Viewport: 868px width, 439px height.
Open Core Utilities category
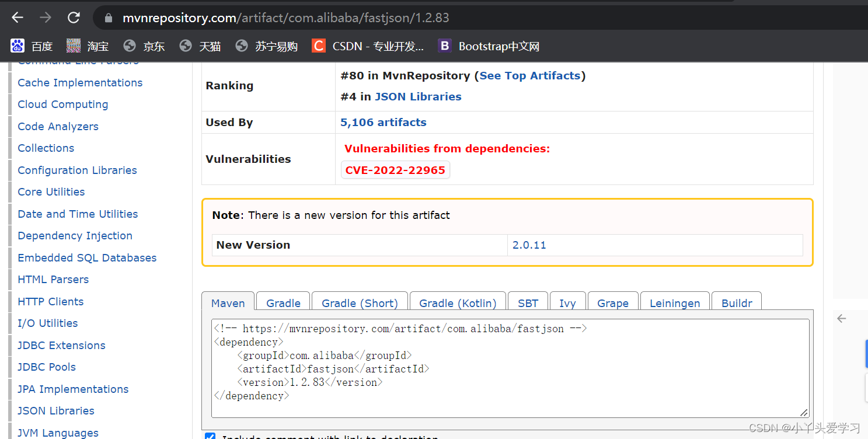pos(51,191)
